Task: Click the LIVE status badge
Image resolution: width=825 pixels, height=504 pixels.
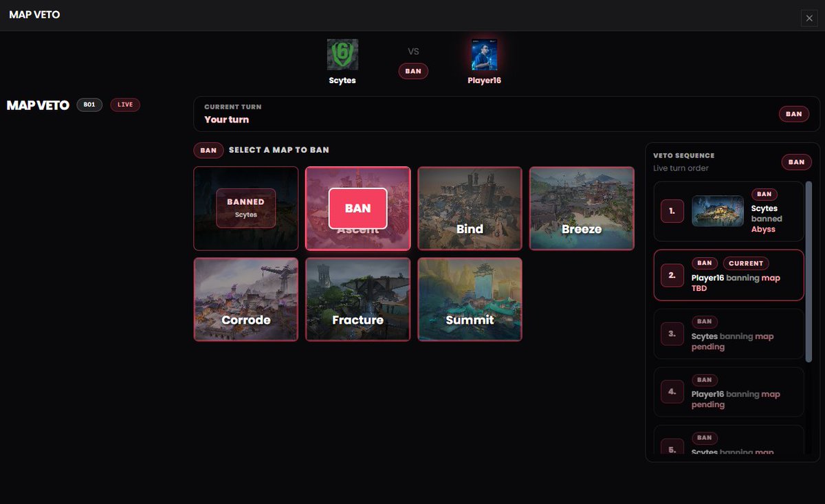Action: pyautogui.click(x=125, y=105)
